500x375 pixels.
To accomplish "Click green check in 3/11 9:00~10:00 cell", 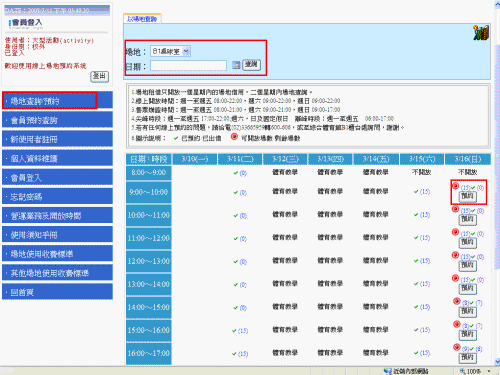I will (x=236, y=193).
